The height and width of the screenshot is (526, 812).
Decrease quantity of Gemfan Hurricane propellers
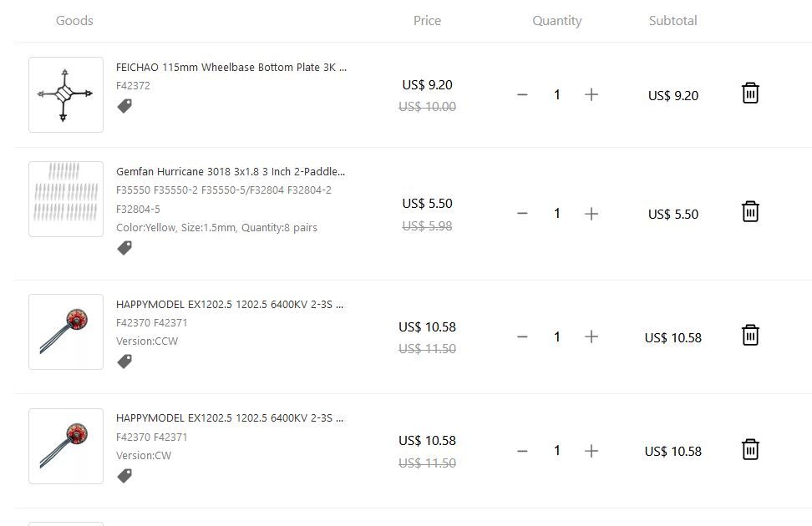coord(522,214)
